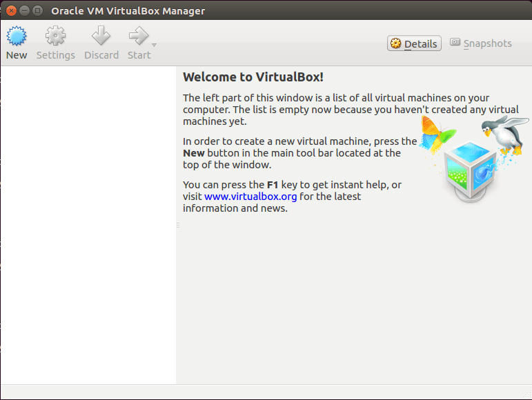Minimize the VirtualBox Manager window
Viewport: 532px width, 400px height.
24,11
